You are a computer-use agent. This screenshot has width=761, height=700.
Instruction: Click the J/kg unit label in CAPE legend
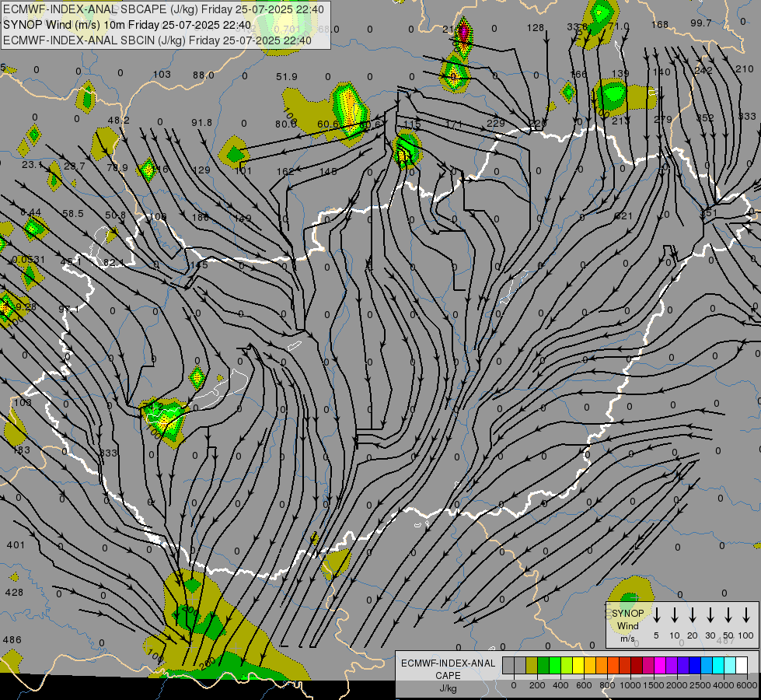click(448, 688)
